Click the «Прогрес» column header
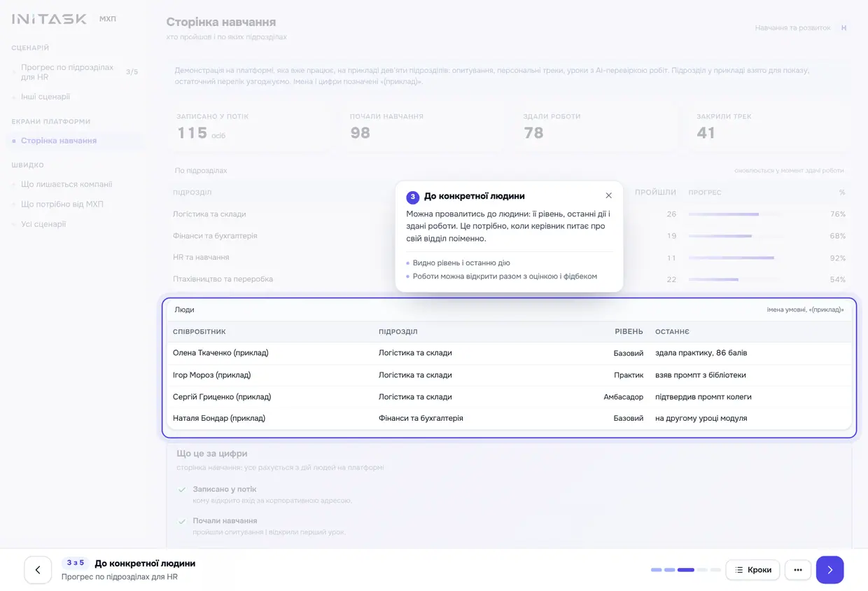The width and height of the screenshot is (868, 591). (705, 193)
